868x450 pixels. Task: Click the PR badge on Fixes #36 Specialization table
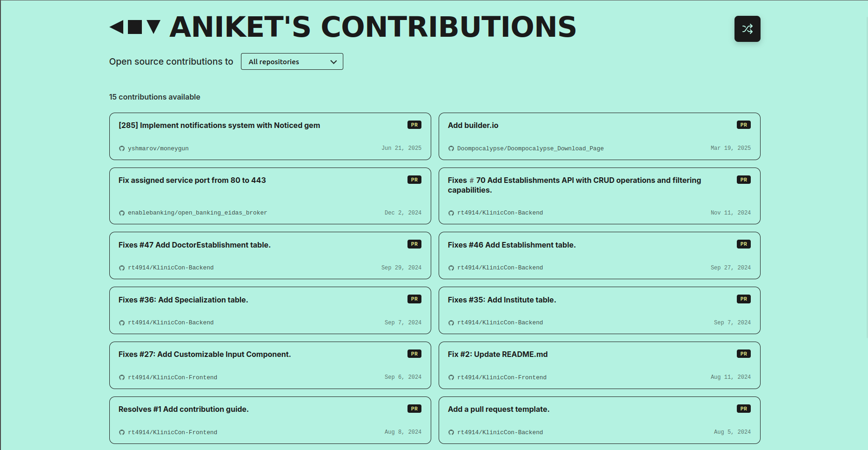coord(414,299)
